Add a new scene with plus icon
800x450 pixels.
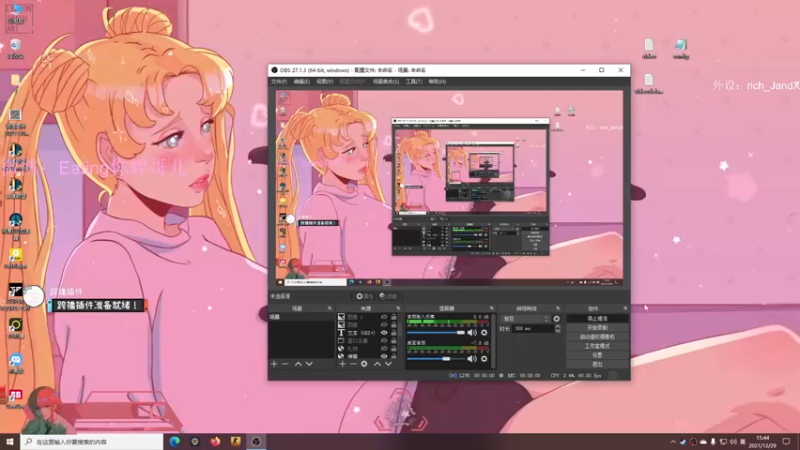(274, 364)
